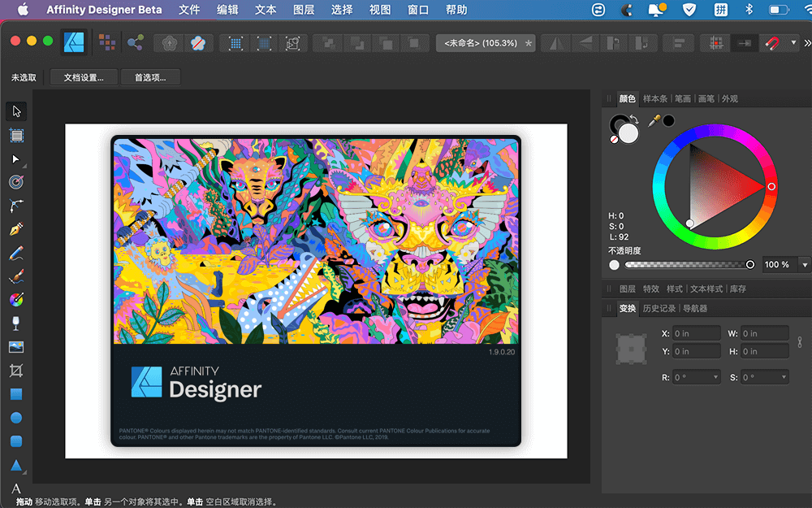
Task: Select the Rectangle shape tool
Action: 16,394
